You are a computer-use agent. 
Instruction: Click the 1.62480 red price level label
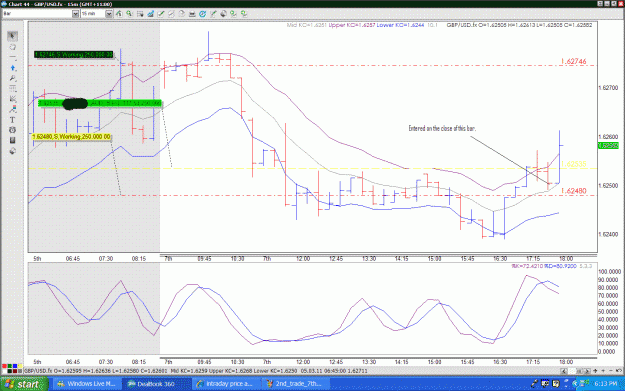pyautogui.click(x=573, y=191)
